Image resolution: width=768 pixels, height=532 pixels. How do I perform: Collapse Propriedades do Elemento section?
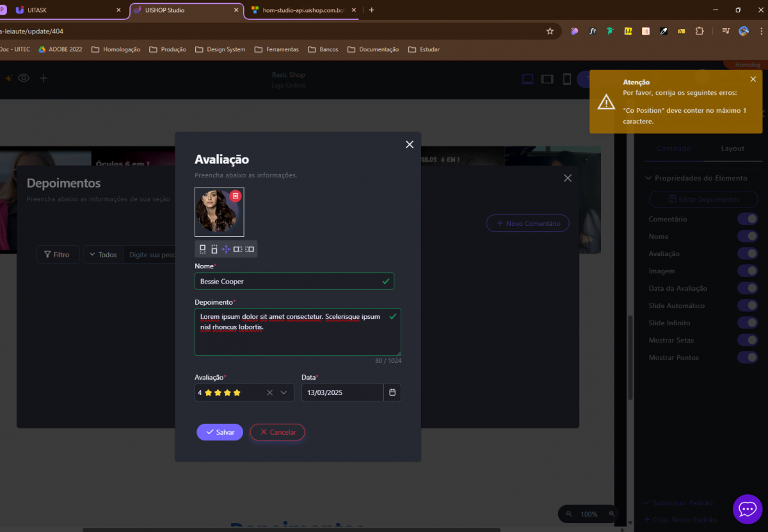pyautogui.click(x=648, y=178)
